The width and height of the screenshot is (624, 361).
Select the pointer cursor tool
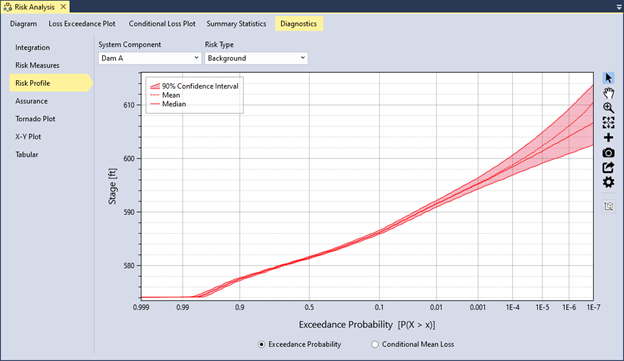608,78
